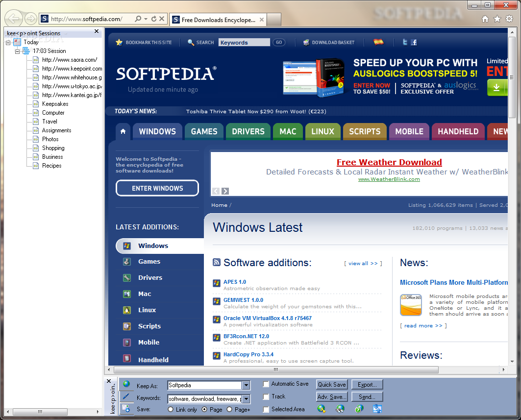Viewport: 521px width, 420px height.
Task: Open Softpedia Facebook icon
Action: [414, 42]
